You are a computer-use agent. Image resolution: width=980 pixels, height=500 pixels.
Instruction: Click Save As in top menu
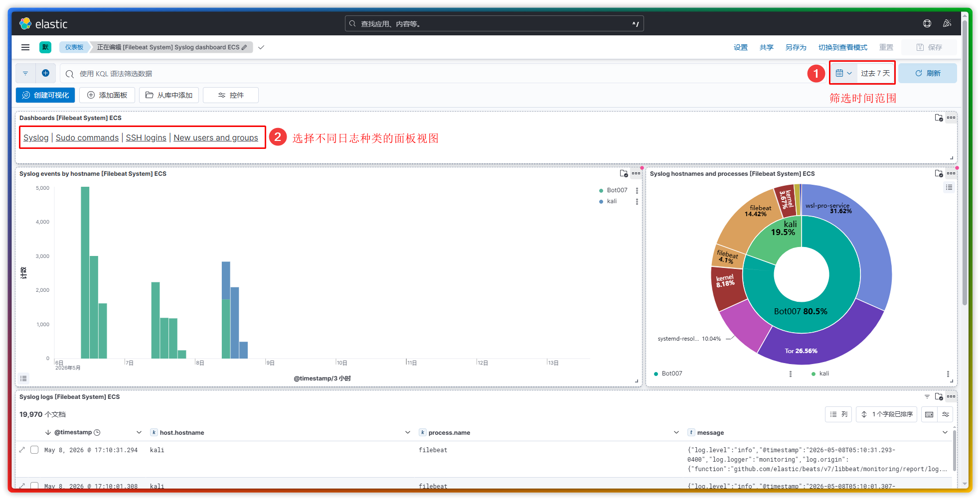tap(796, 47)
